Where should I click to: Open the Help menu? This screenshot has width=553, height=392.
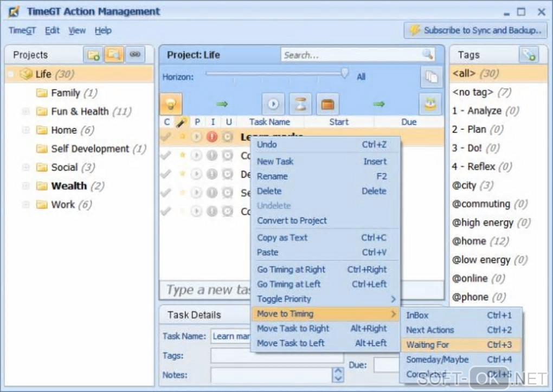pos(103,31)
